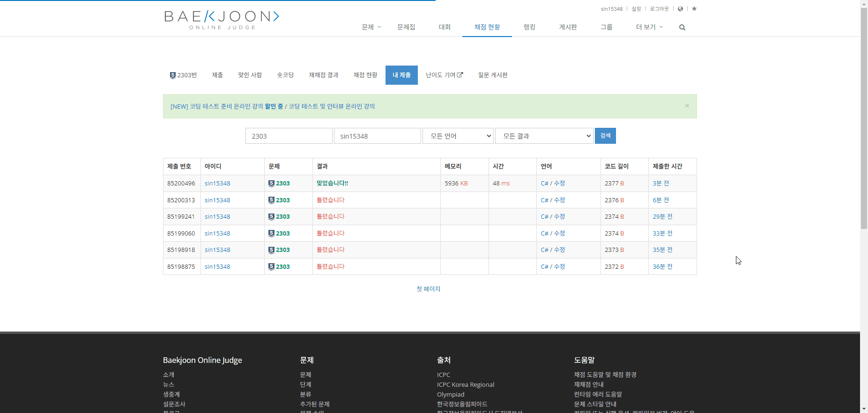Click the Baekjoon Online Judge logo

click(222, 20)
